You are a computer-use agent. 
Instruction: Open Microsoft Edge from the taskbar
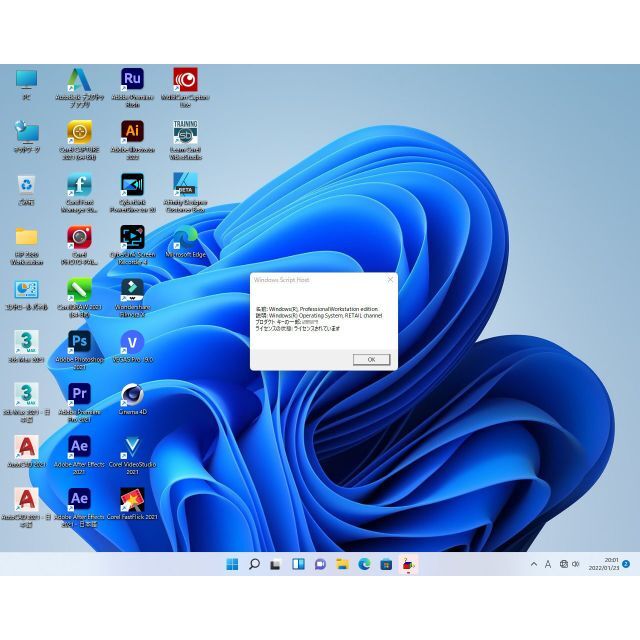click(x=364, y=564)
